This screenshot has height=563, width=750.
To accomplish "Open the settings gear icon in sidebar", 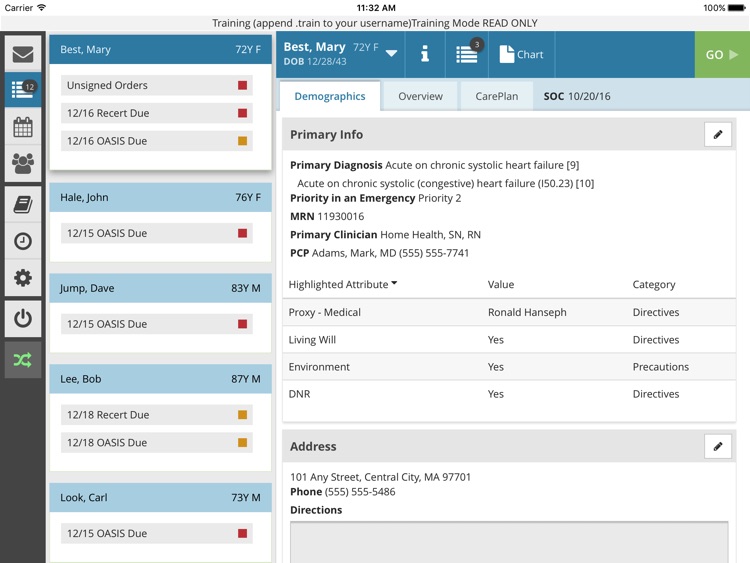I will click(23, 278).
